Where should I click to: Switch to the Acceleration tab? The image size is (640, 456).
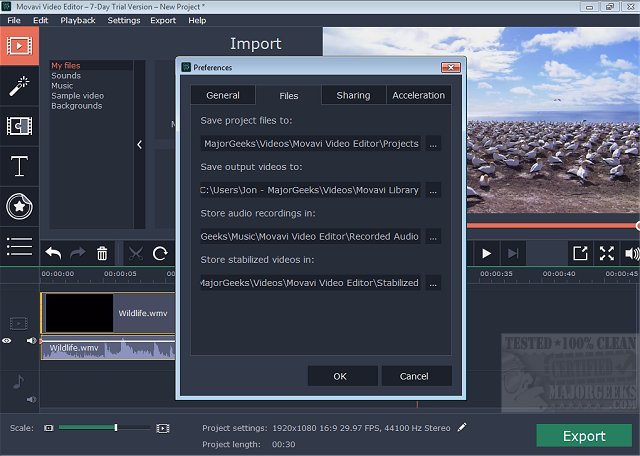[418, 95]
